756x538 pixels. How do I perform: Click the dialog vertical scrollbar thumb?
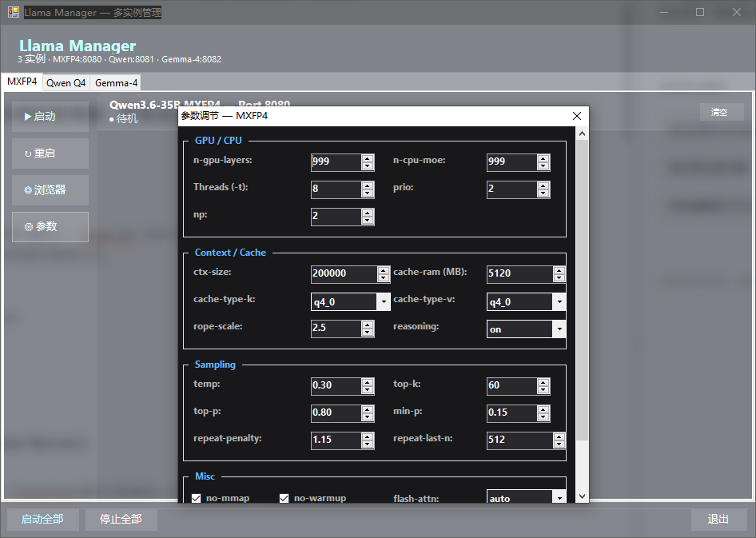(582, 290)
